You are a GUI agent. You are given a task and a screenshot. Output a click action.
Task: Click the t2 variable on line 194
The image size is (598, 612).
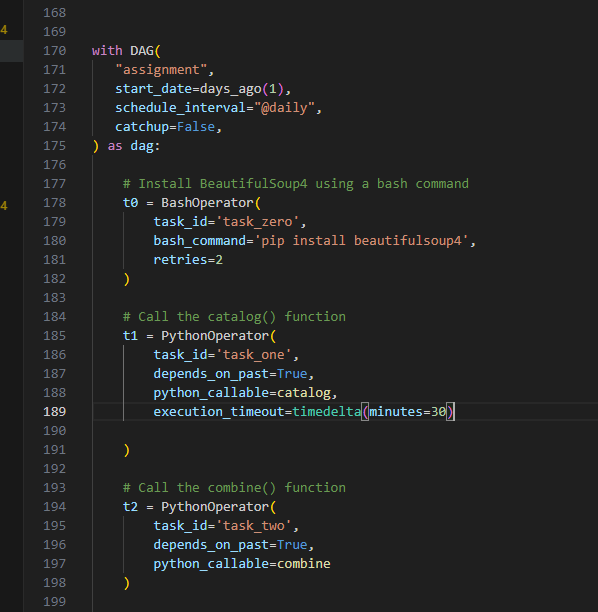click(x=130, y=507)
